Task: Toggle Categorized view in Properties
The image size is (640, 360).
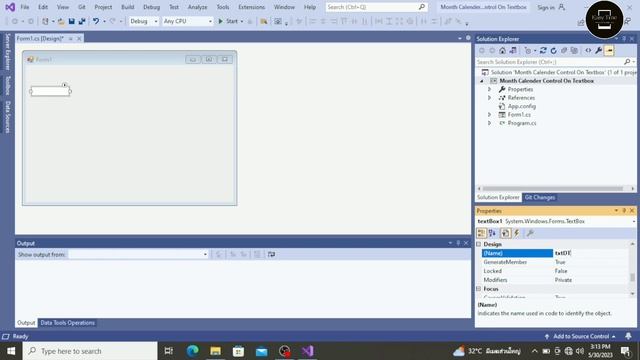Action: pyautogui.click(x=482, y=233)
